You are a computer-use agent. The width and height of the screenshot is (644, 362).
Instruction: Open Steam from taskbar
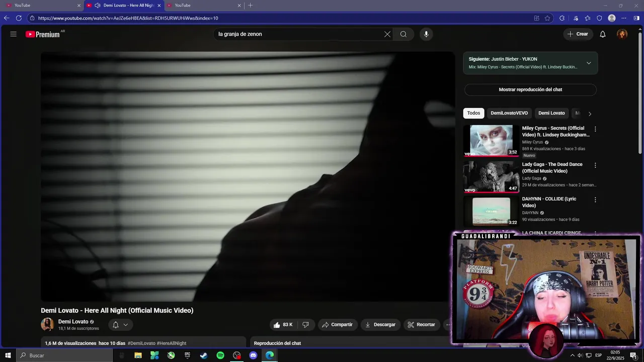[x=204, y=355]
